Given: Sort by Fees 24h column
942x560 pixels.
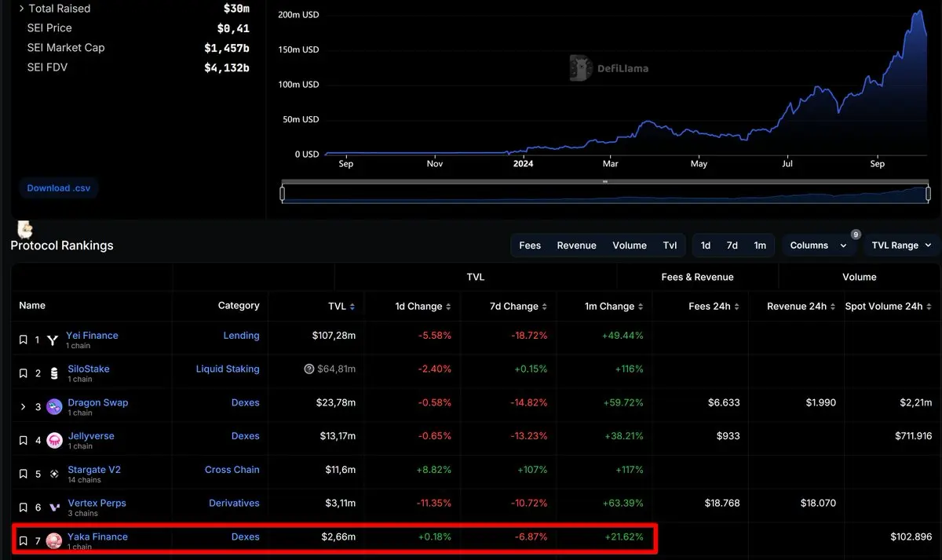Looking at the screenshot, I should [x=736, y=307].
